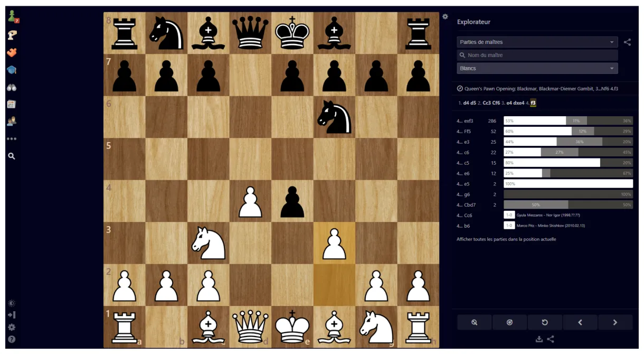
Task: Open the explorer settings gear icon
Action: click(x=445, y=16)
